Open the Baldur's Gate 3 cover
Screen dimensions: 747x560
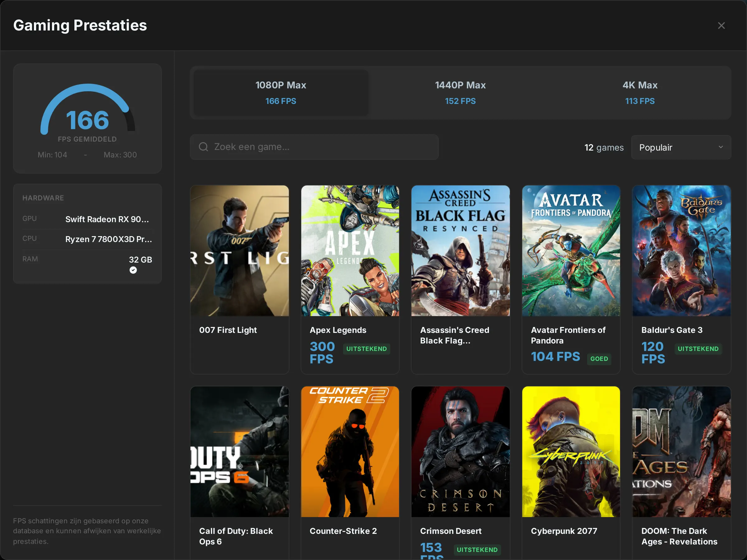pos(682,251)
